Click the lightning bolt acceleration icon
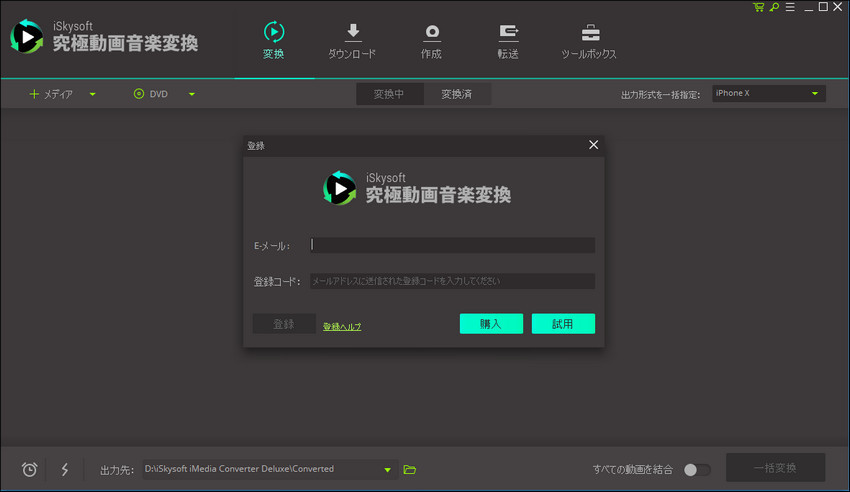850x492 pixels. click(65, 469)
